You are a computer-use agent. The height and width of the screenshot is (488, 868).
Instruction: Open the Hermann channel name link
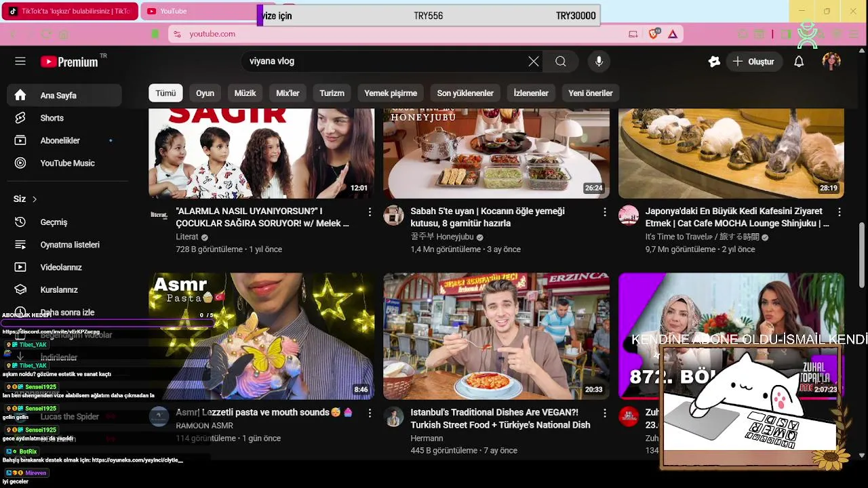pos(427,439)
